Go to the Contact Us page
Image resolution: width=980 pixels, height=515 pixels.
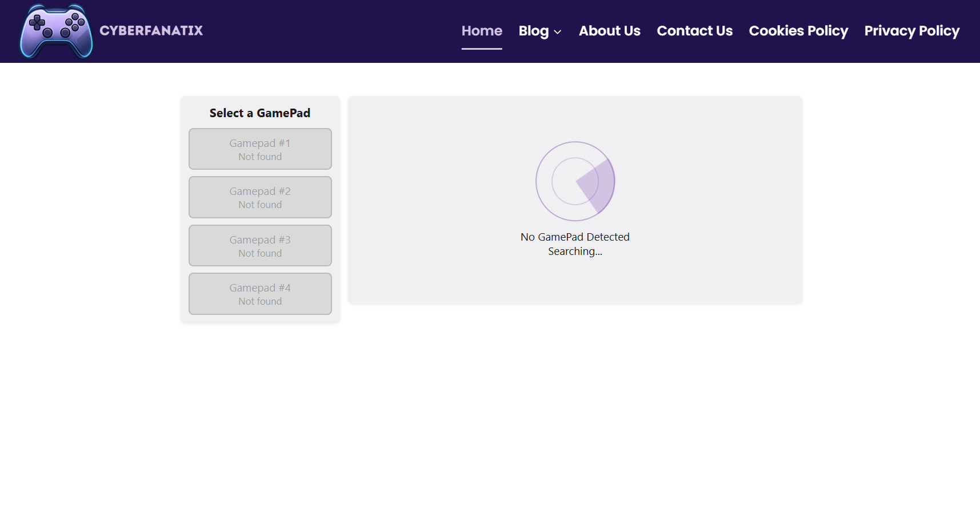(x=694, y=31)
